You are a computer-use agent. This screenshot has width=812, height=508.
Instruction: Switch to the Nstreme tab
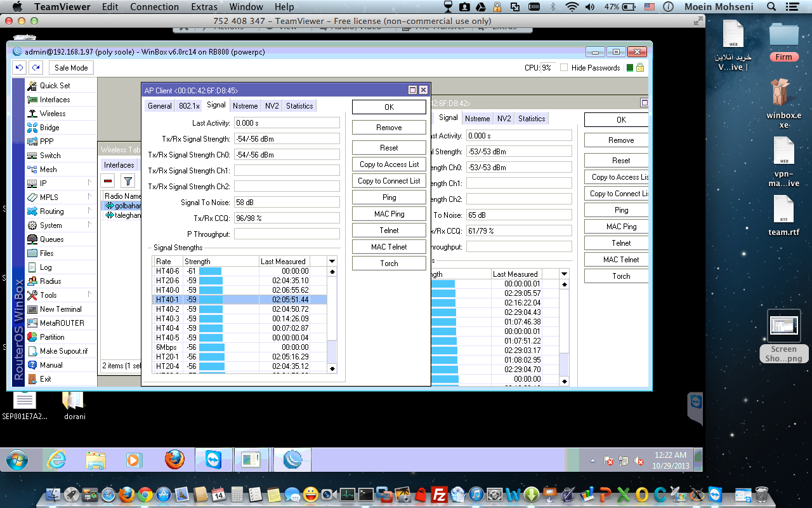pos(246,105)
